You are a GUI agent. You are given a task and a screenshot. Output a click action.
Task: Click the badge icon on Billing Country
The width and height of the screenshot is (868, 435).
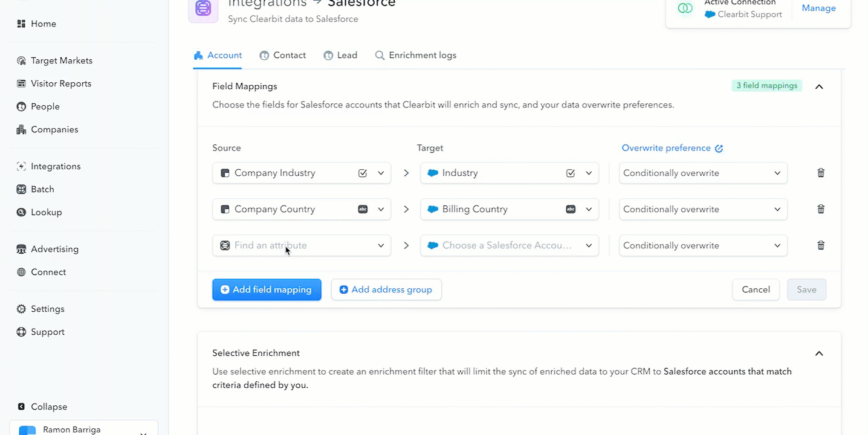click(569, 209)
